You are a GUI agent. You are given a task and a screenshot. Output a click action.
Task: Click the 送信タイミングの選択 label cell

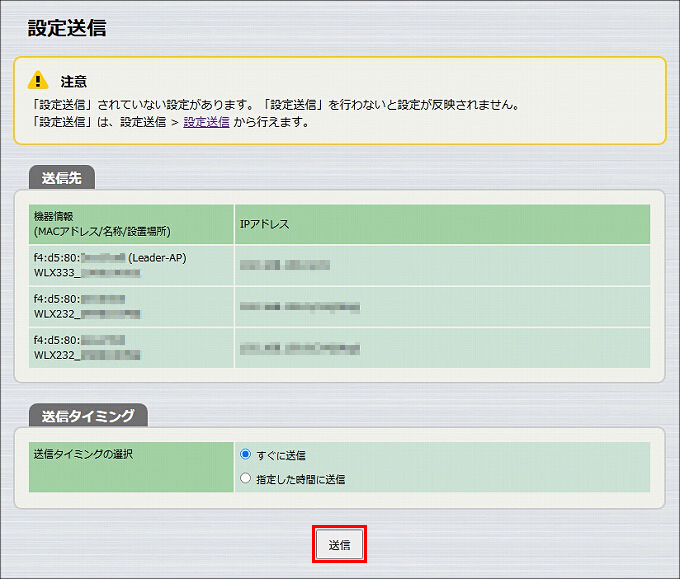point(131,467)
